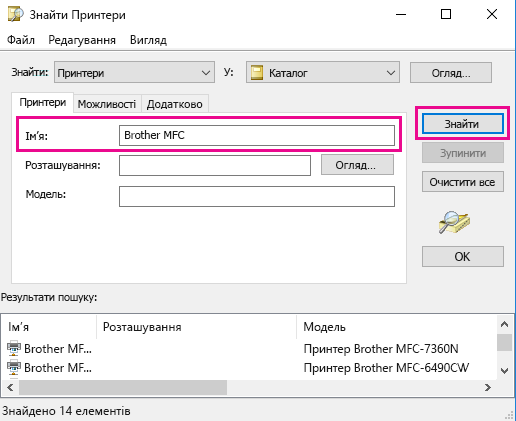Click the OK button

tap(462, 256)
